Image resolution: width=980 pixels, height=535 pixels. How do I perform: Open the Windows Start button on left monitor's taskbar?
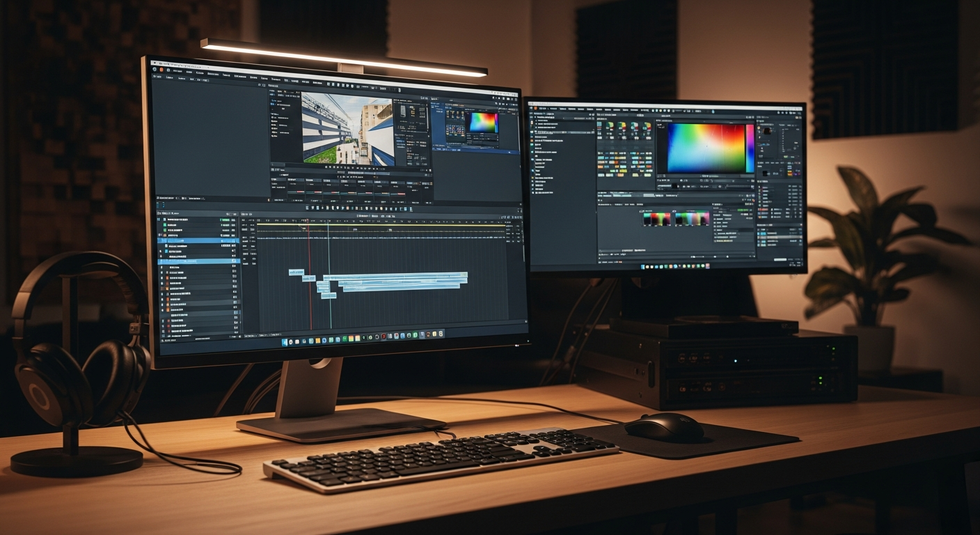tap(285, 342)
